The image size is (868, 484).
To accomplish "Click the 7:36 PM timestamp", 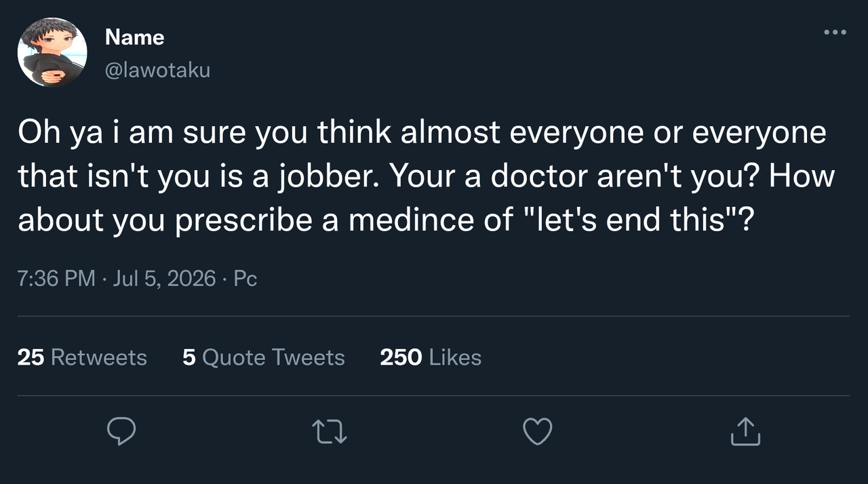I will click(x=56, y=279).
